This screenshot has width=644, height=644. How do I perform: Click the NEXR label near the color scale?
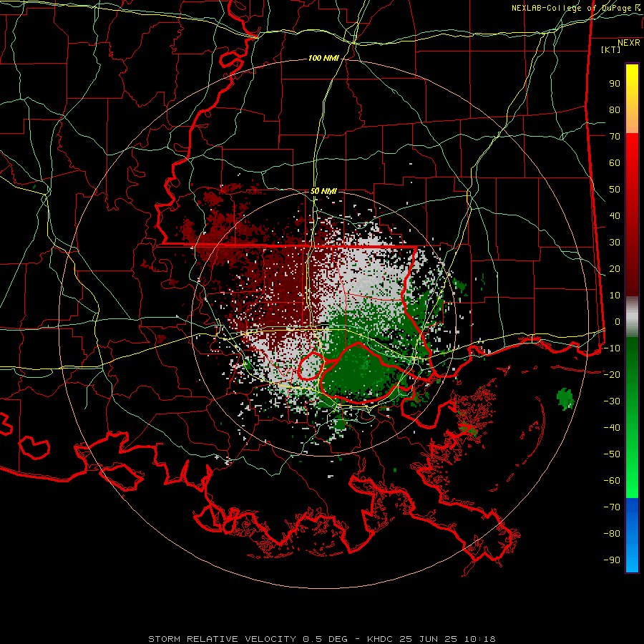[x=629, y=43]
